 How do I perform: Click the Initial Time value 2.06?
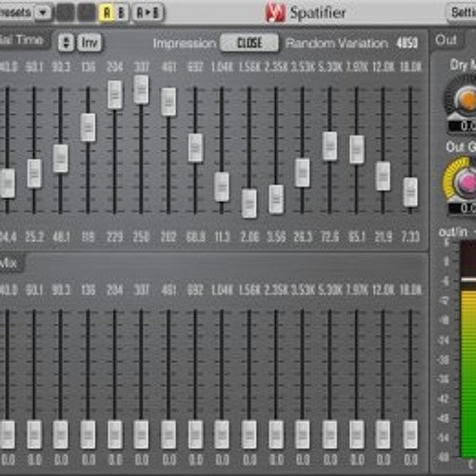click(x=249, y=237)
